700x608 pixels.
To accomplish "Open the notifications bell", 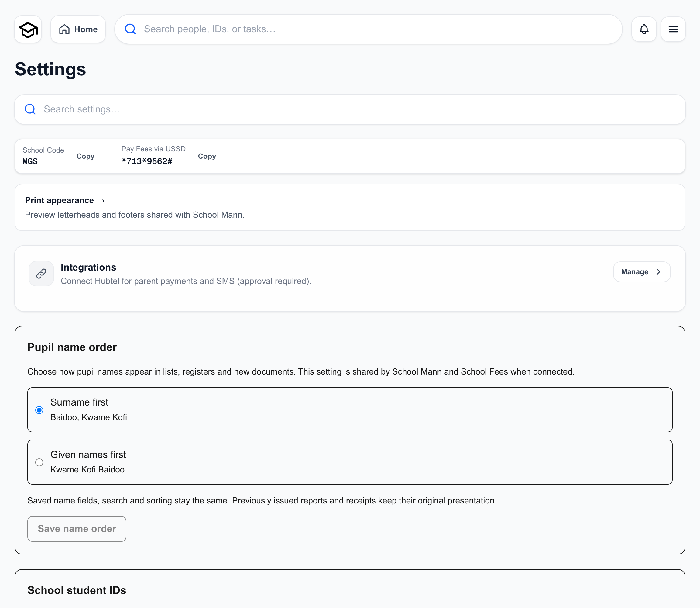I will (x=644, y=29).
